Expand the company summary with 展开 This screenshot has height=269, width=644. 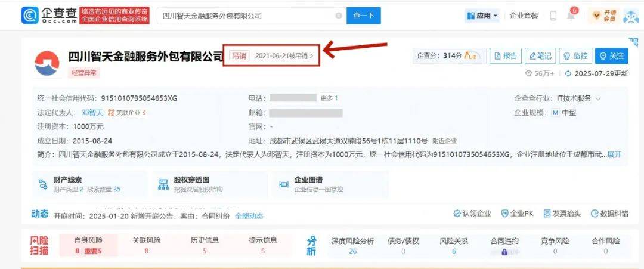[614, 154]
